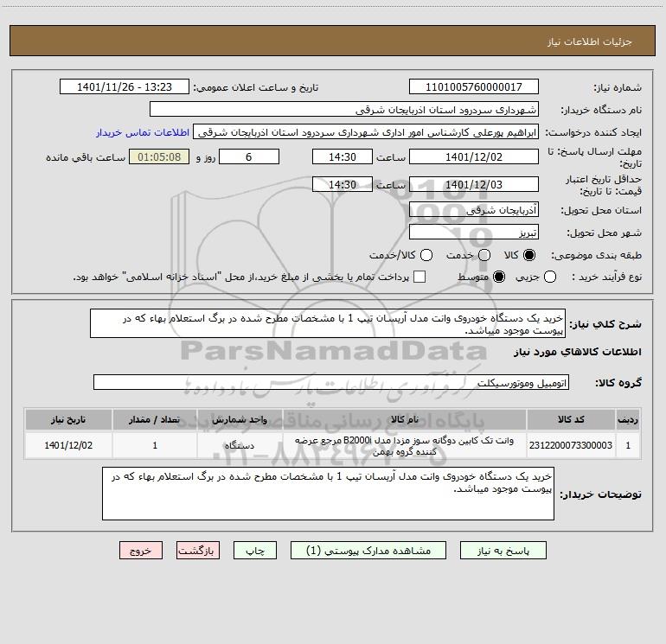
Task: Click the table date cell 1401/12/02
Action: [68, 445]
